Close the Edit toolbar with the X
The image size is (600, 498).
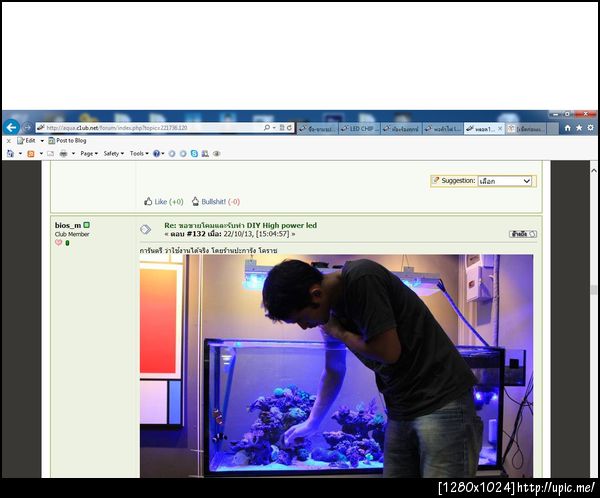click(x=9, y=141)
